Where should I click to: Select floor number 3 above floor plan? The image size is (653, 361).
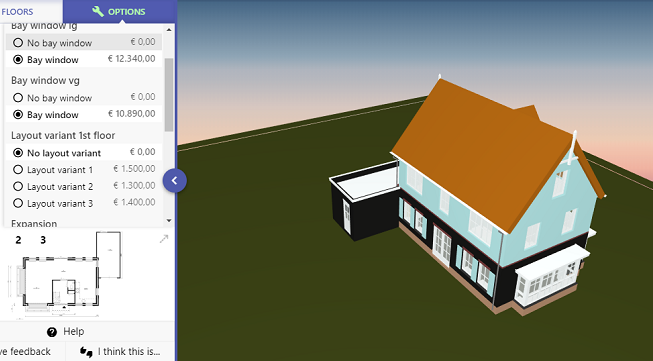click(43, 240)
